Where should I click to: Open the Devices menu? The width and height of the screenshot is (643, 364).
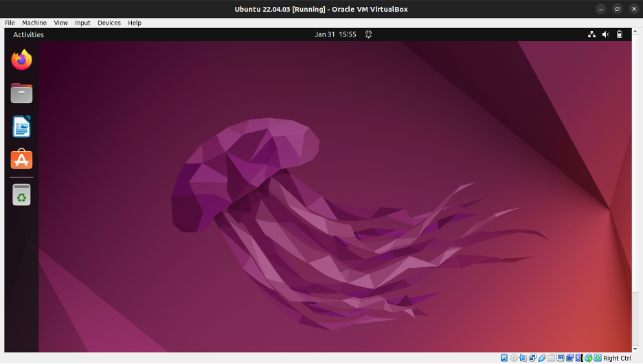(109, 23)
